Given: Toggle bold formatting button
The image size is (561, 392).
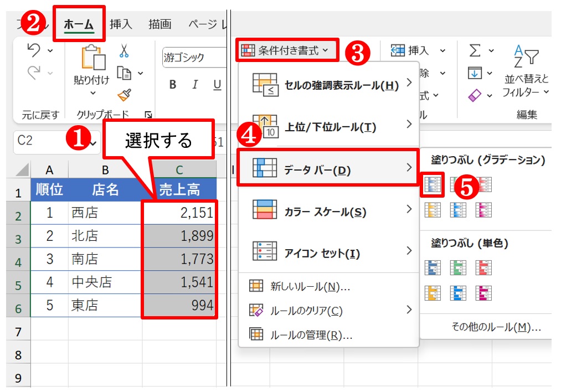Looking at the screenshot, I should click(x=173, y=85).
